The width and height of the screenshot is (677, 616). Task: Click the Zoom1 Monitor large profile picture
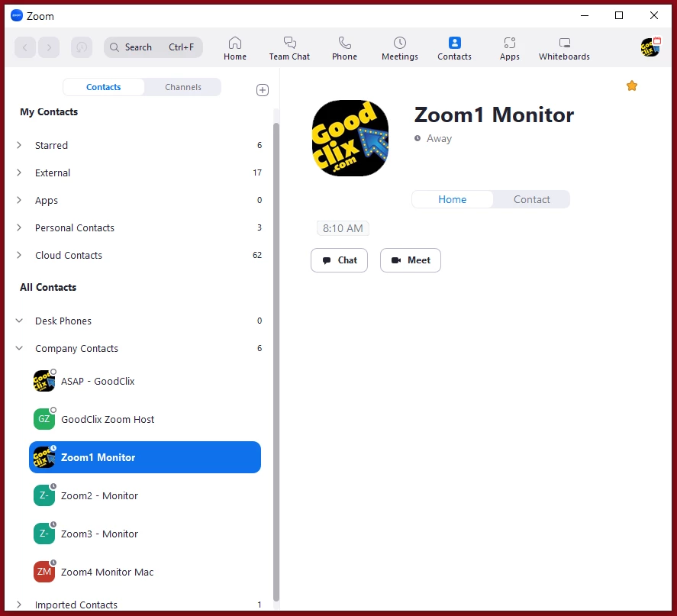[350, 138]
